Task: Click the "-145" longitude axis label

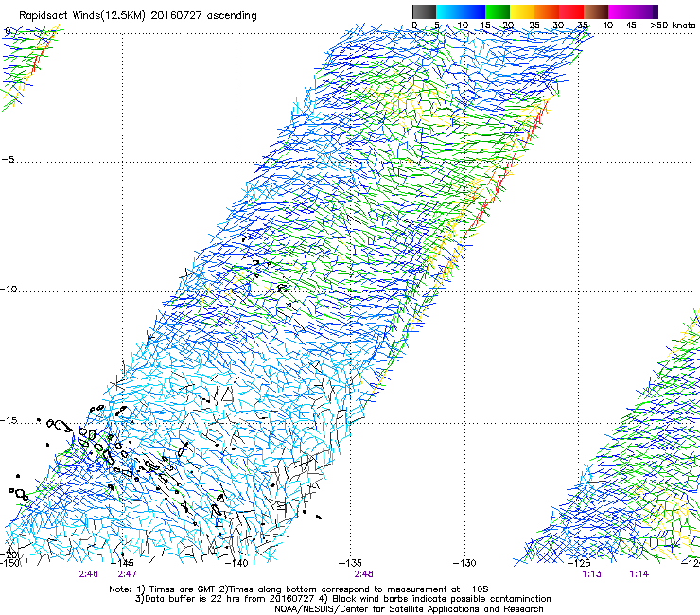Action: 122,563
